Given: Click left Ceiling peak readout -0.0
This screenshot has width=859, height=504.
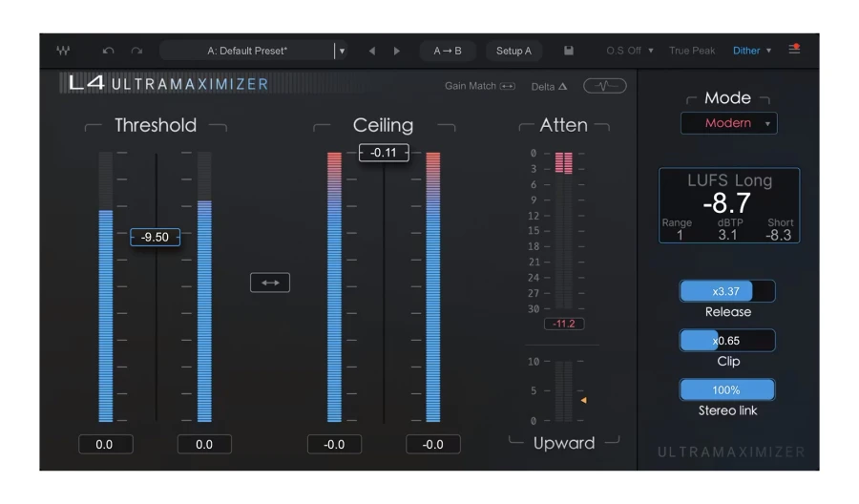Looking at the screenshot, I should pyautogui.click(x=334, y=444).
